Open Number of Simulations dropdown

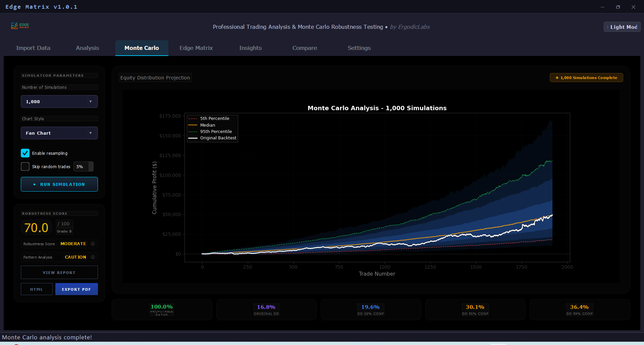point(59,101)
